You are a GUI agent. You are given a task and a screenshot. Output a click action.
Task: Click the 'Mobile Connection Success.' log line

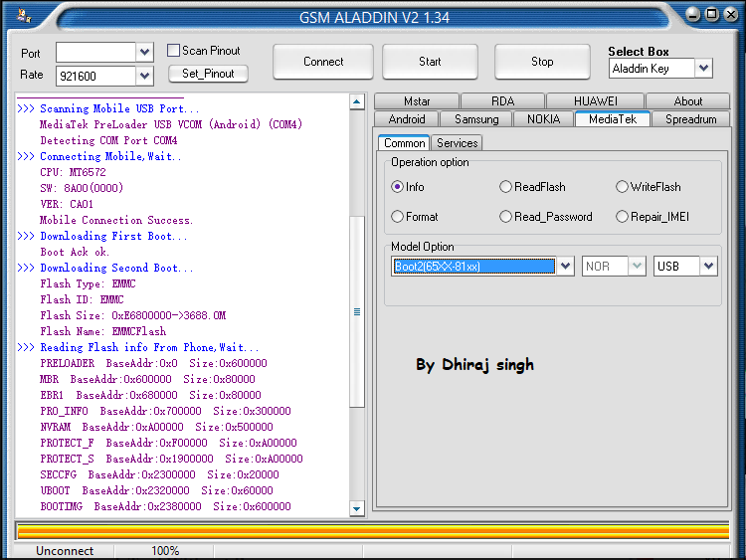pyautogui.click(x=116, y=220)
